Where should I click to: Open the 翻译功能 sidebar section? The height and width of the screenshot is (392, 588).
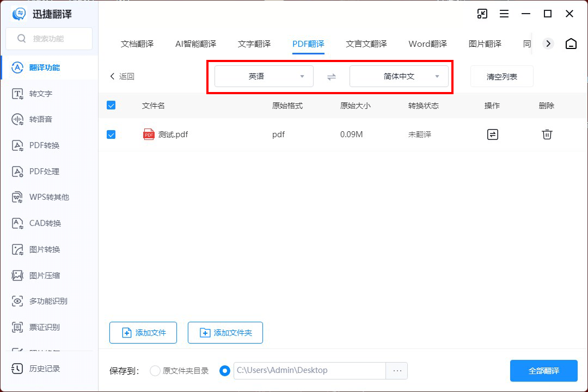(49, 68)
